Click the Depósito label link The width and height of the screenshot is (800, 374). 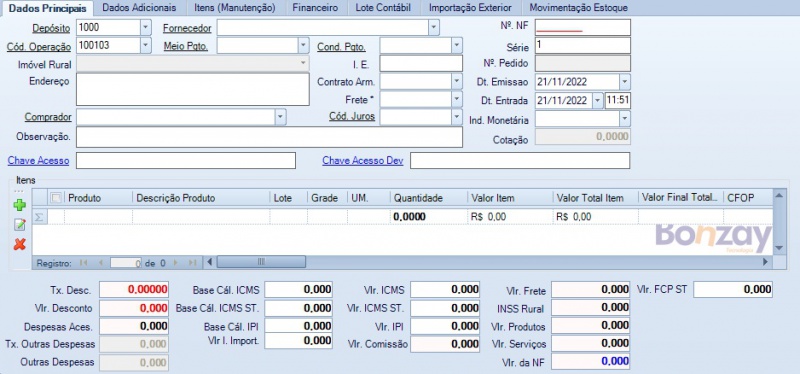pos(52,28)
